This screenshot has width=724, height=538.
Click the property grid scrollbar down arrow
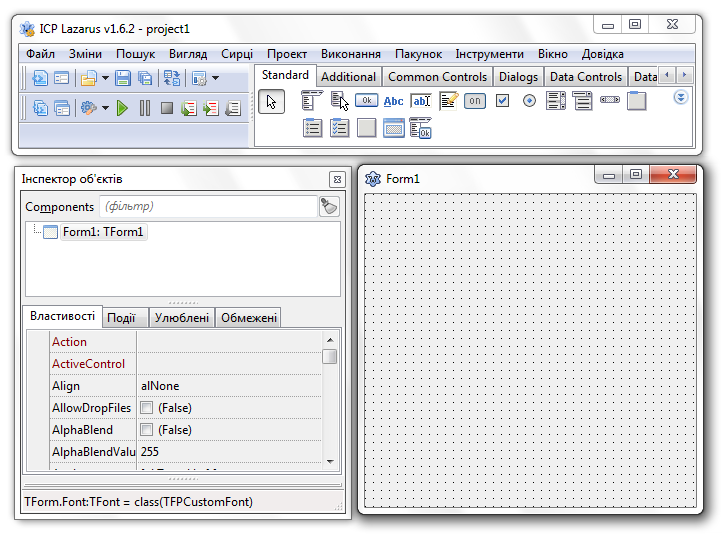[330, 461]
